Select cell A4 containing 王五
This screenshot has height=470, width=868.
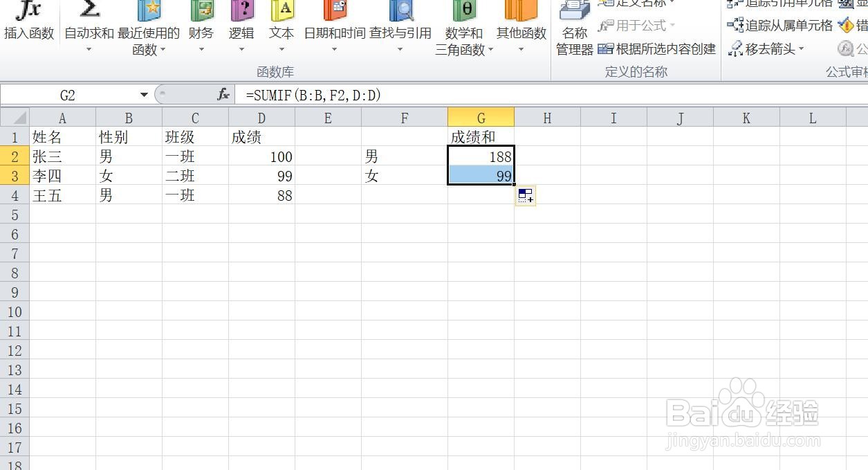[62, 195]
